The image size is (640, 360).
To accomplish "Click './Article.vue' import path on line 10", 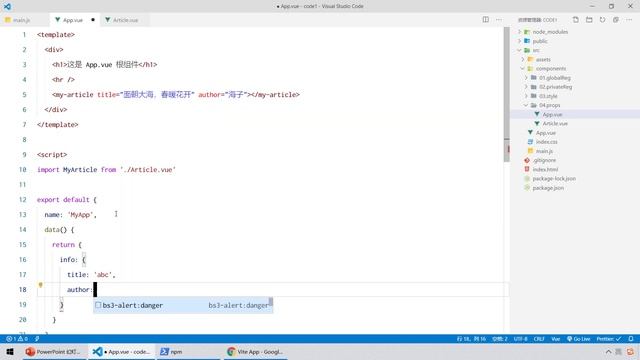I will tap(148, 170).
